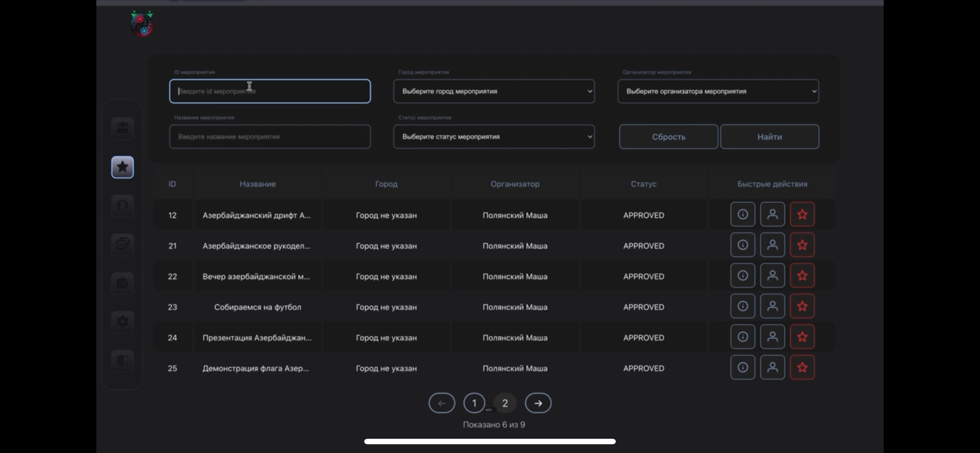The image size is (980, 453).
Task: Open the settings gear in the sidebar
Action: click(122, 322)
